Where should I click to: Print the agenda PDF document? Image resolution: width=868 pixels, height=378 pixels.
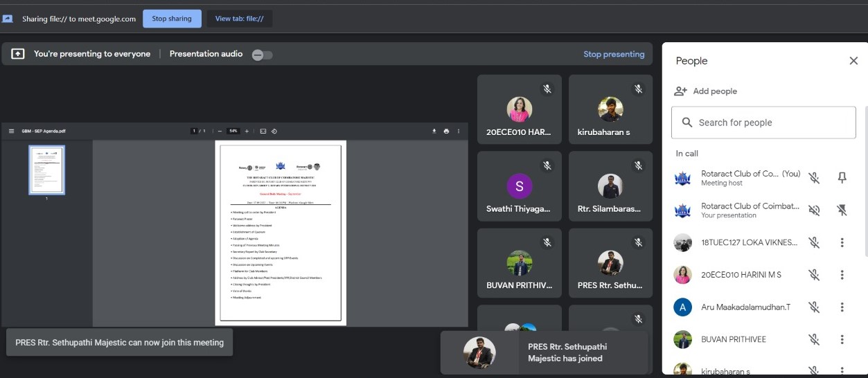(x=446, y=131)
